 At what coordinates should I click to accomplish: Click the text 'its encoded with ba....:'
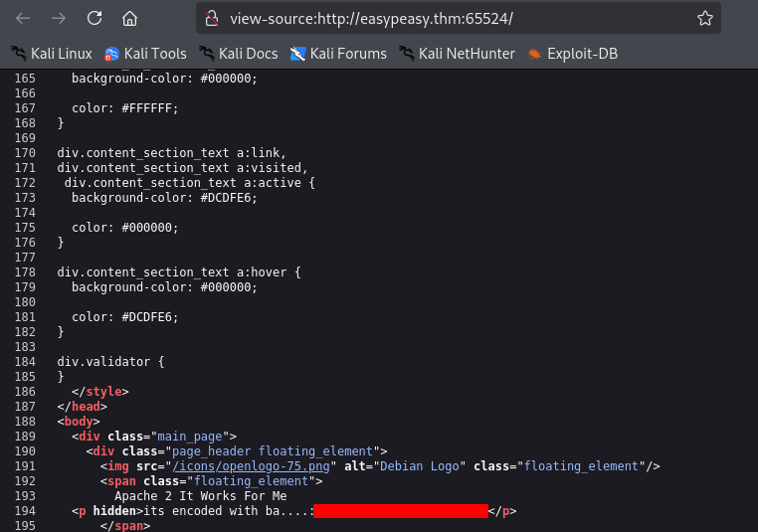point(229,511)
